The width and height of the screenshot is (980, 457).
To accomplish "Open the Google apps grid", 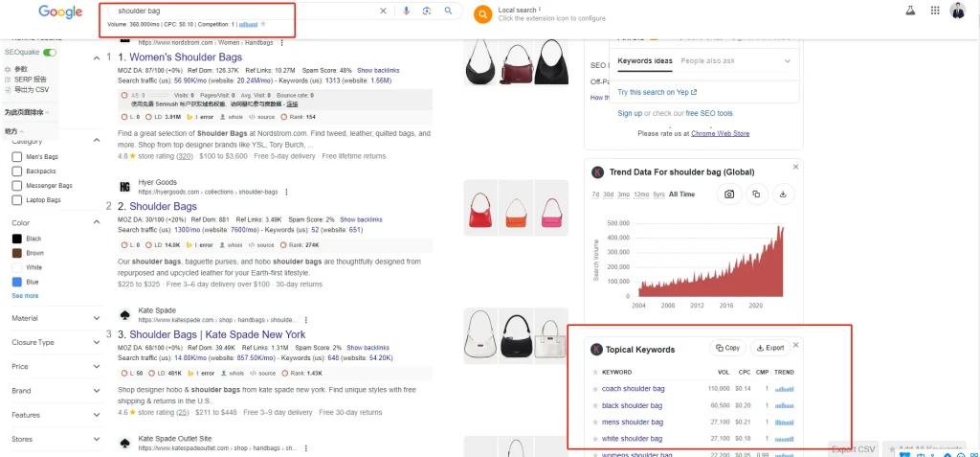I will (935, 10).
